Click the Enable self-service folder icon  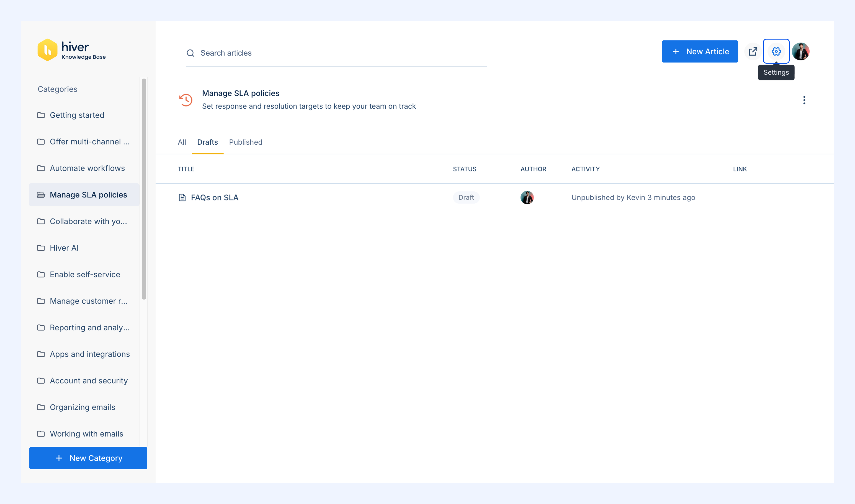pos(41,274)
